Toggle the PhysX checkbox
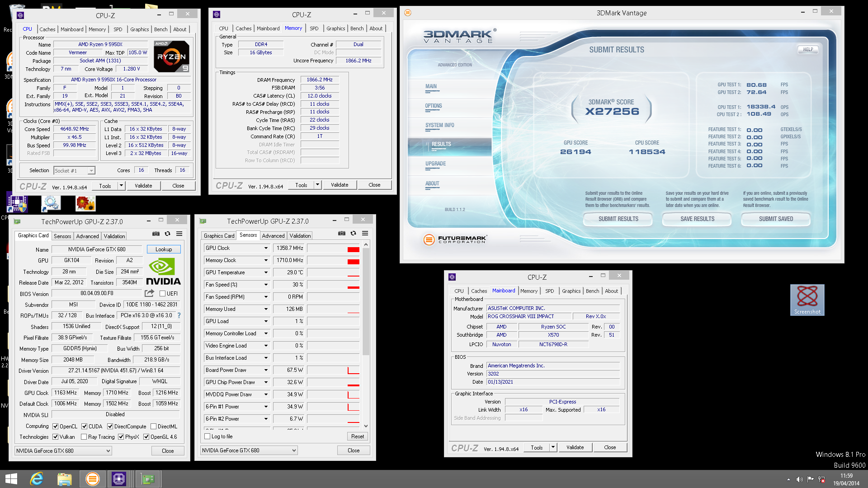This screenshot has height=488, width=868. coord(121,437)
